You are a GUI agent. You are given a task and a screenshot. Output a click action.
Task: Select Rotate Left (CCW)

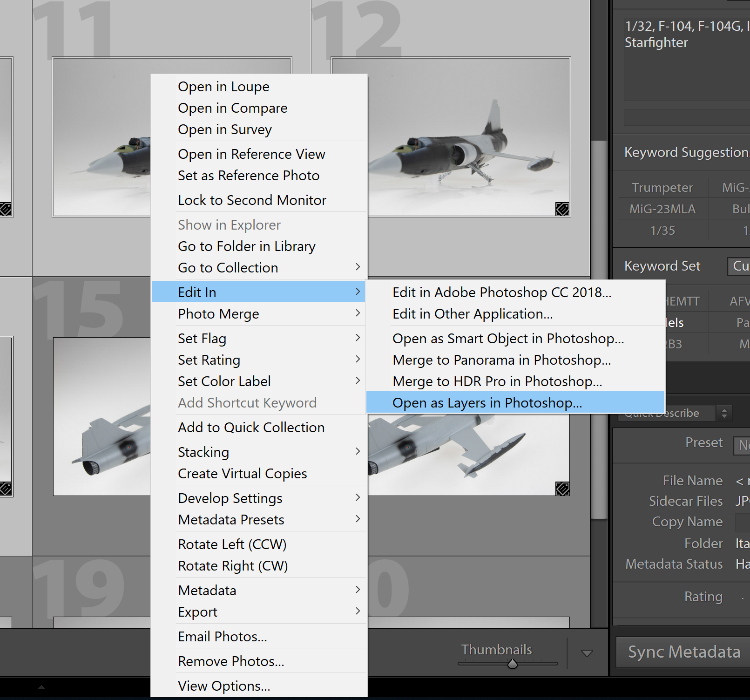(x=232, y=544)
